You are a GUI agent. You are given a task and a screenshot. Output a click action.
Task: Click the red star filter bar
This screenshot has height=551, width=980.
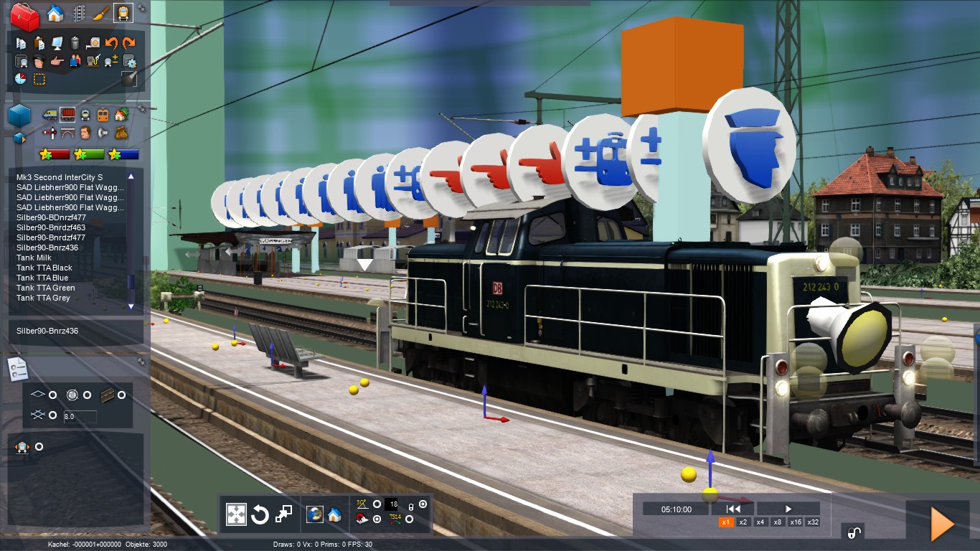(55, 154)
